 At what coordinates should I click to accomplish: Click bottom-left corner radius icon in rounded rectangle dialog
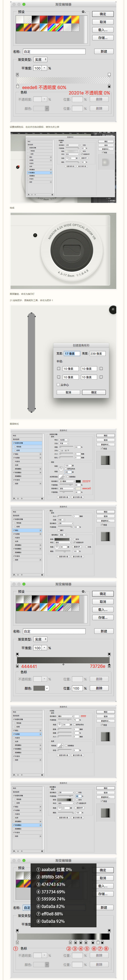(x=59, y=377)
